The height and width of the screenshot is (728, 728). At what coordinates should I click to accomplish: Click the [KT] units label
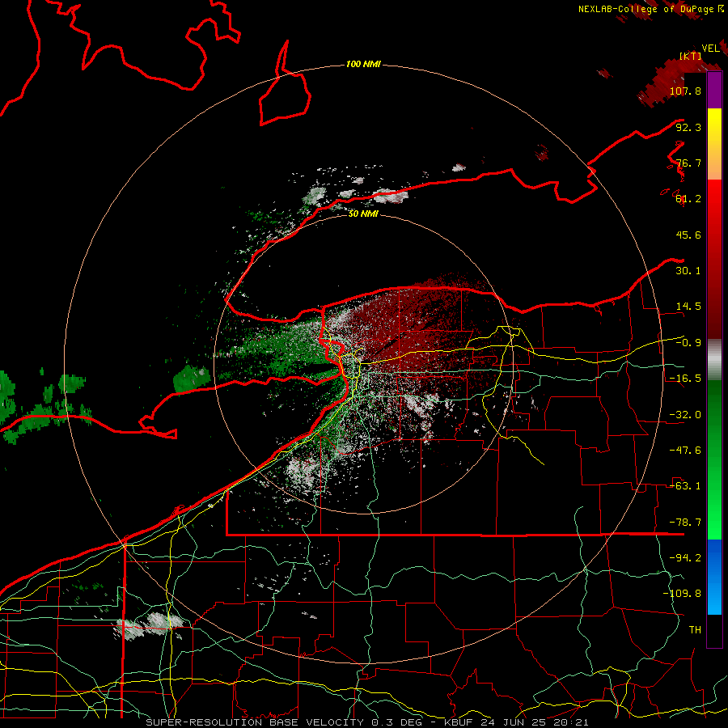point(691,56)
